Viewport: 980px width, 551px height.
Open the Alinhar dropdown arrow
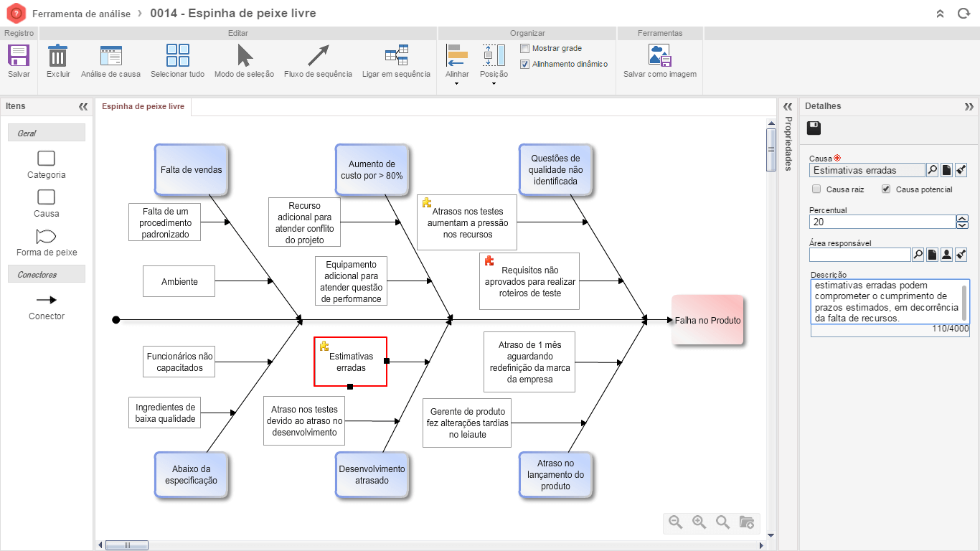point(457,84)
